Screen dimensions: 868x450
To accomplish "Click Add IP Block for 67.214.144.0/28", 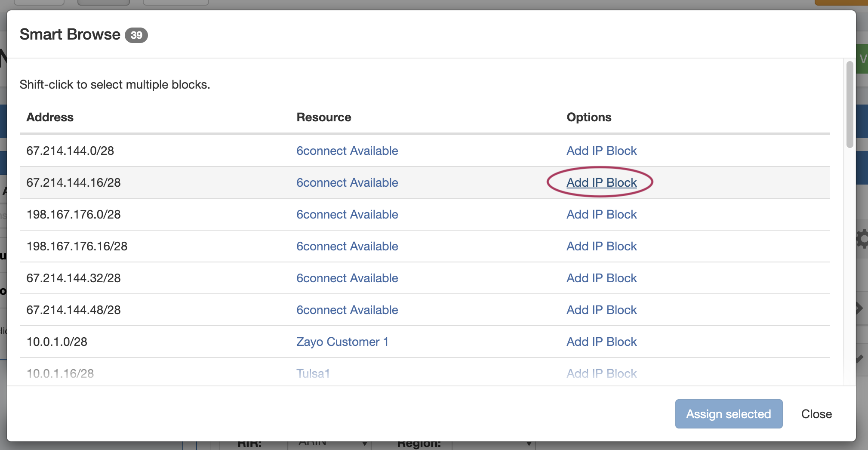I will pyautogui.click(x=601, y=151).
